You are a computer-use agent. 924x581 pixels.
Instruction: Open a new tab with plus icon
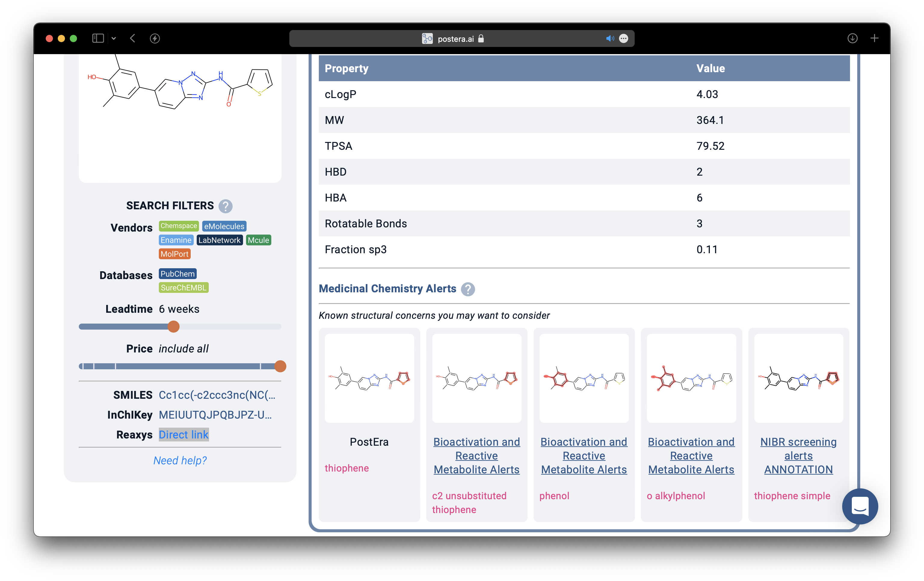(874, 38)
